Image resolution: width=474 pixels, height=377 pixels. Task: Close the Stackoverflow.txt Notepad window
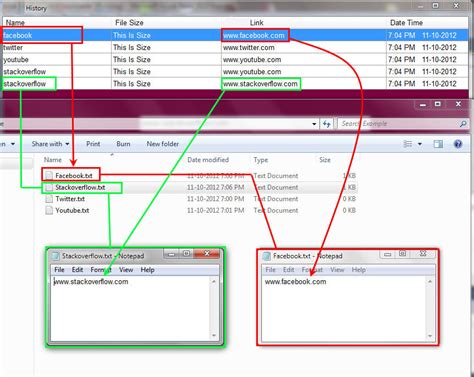pos(207,254)
